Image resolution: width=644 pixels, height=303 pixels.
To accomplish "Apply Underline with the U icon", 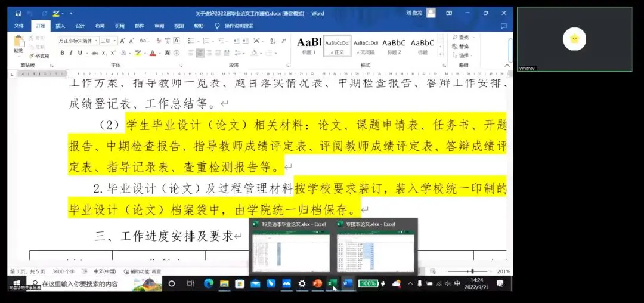I will (80, 53).
